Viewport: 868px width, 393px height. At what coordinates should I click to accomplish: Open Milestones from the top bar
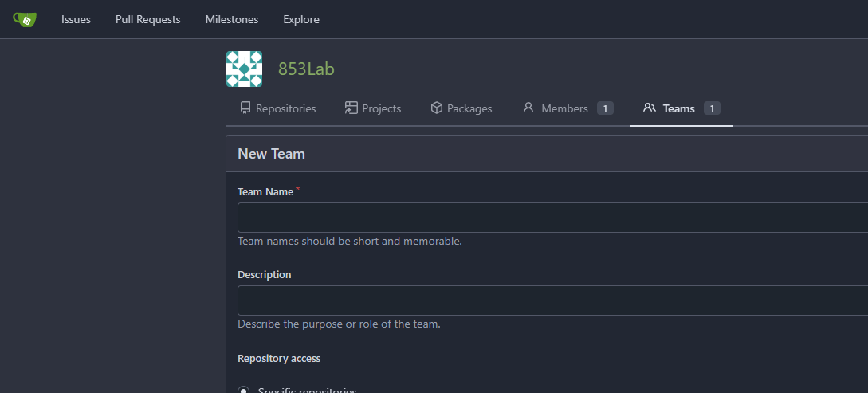coord(231,19)
